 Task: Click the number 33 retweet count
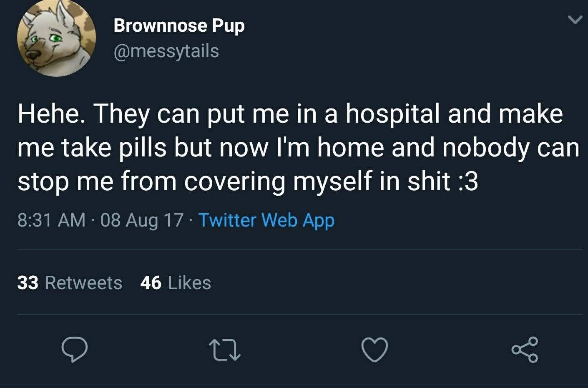[28, 282]
